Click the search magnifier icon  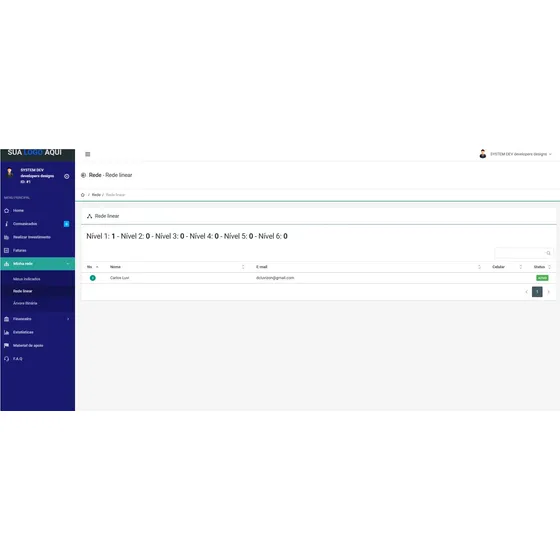pyautogui.click(x=548, y=253)
